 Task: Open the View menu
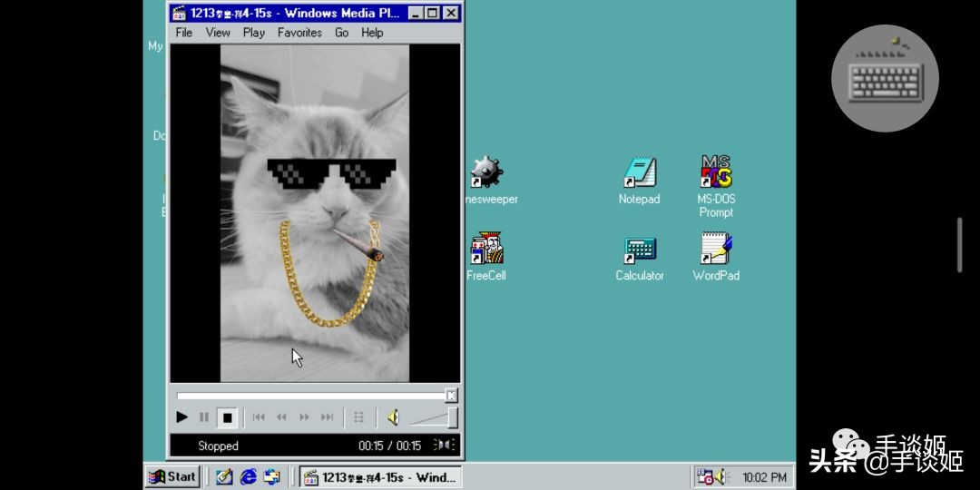(x=218, y=33)
